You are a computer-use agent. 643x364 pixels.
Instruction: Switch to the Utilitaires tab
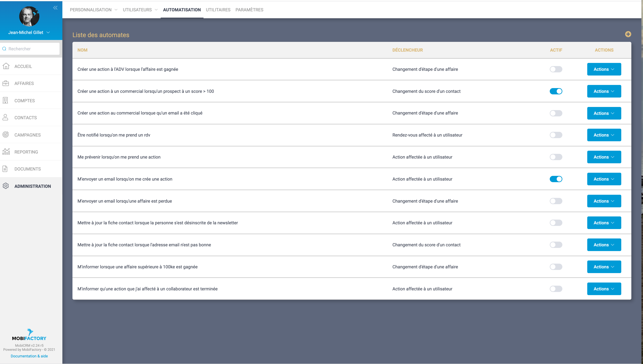click(x=218, y=10)
